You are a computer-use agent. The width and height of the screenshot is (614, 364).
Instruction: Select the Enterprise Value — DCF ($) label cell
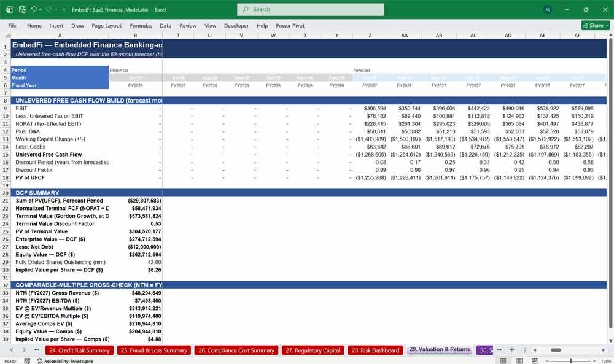tap(60, 239)
